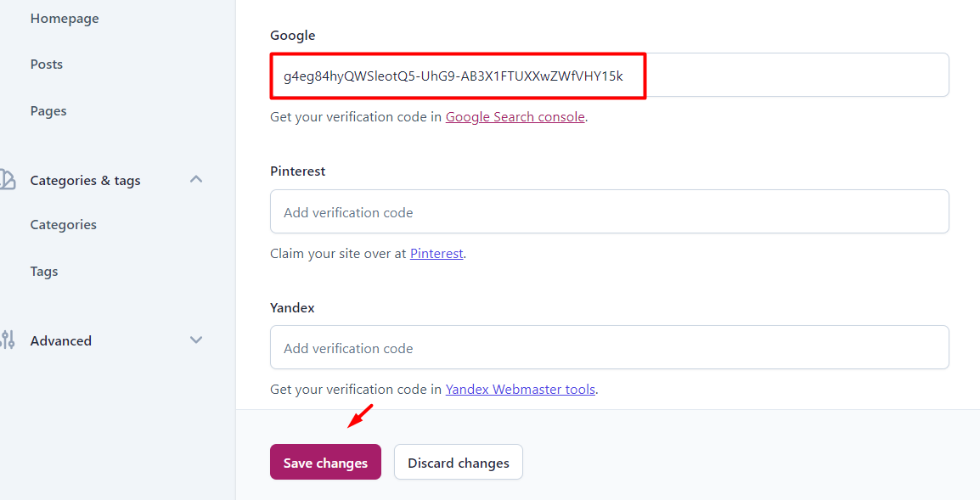The height and width of the screenshot is (500, 980).
Task: Click the Advanced menu label
Action: click(60, 341)
